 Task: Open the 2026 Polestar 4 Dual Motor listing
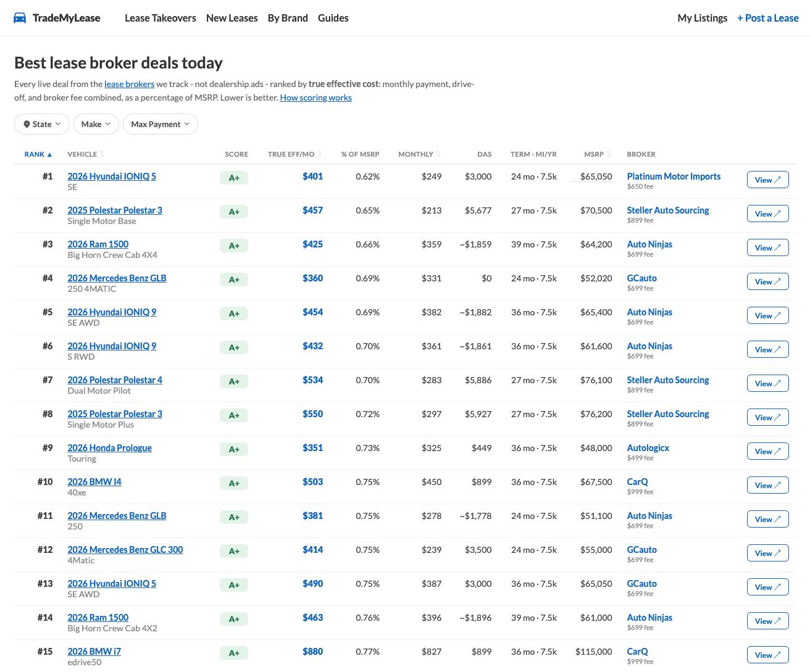(115, 380)
